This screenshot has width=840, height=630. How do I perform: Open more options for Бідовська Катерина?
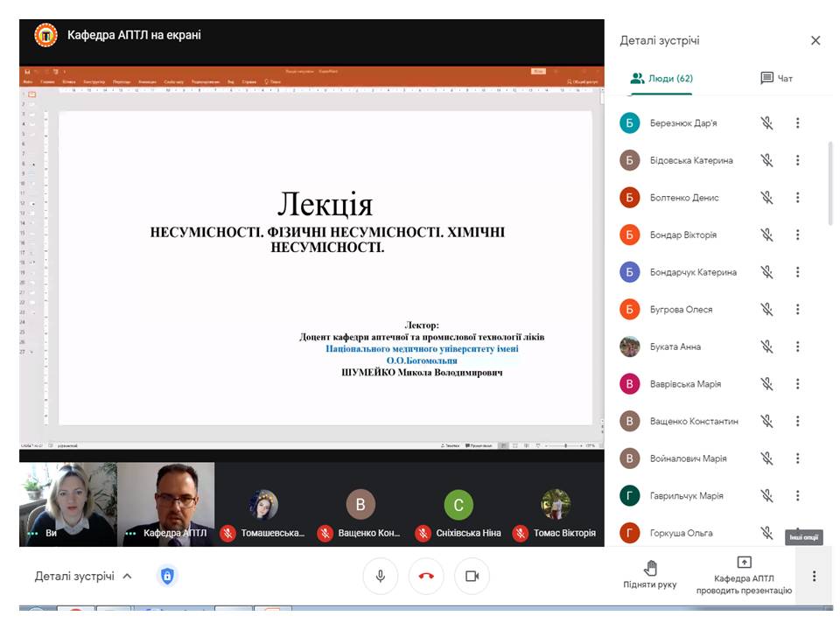click(x=798, y=160)
